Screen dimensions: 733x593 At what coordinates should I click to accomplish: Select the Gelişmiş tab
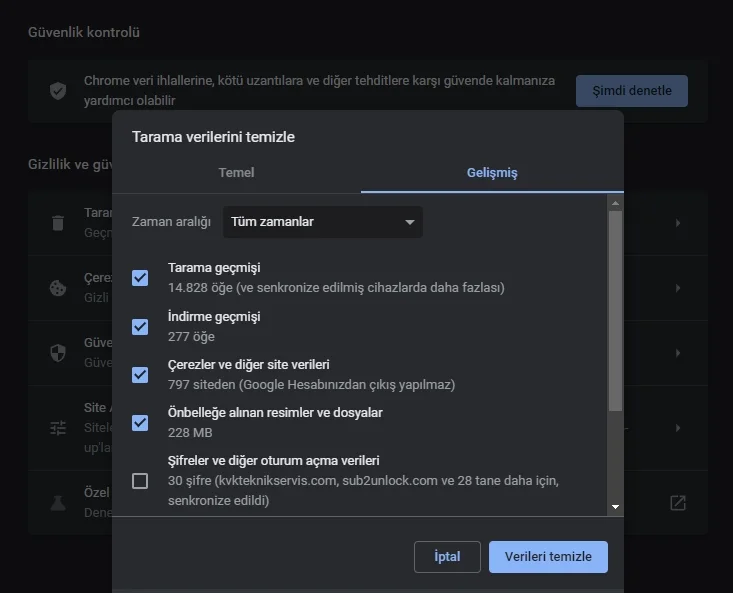tap(492, 173)
